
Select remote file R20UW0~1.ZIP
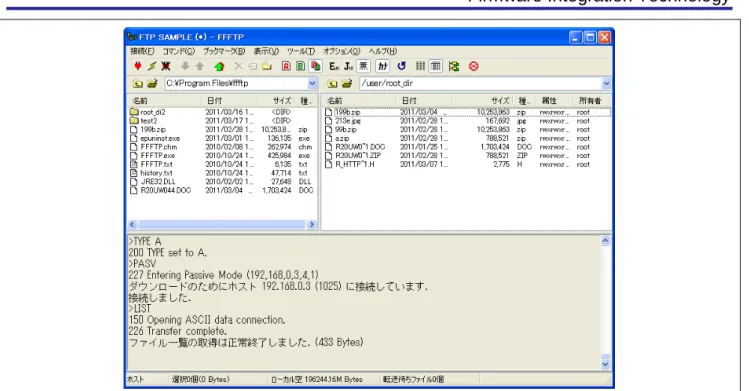coord(358,156)
